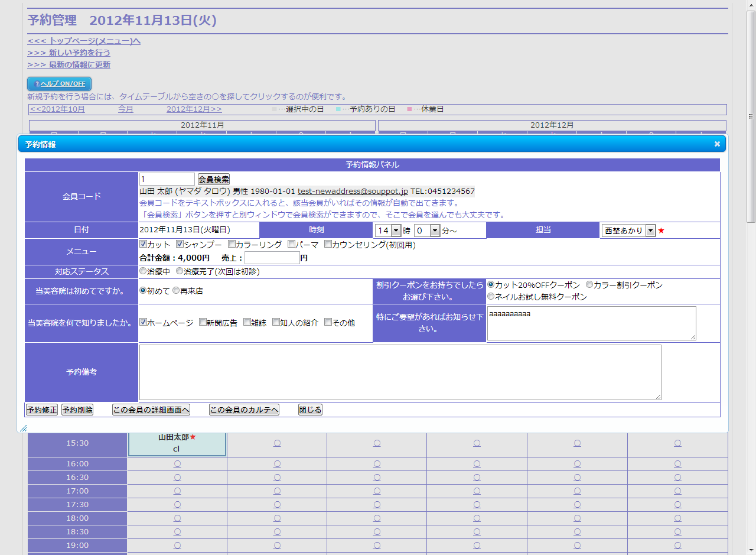The height and width of the screenshot is (555, 756).
Task: Toggle the ヘルプ ON/OFF button
Action: coord(59,84)
